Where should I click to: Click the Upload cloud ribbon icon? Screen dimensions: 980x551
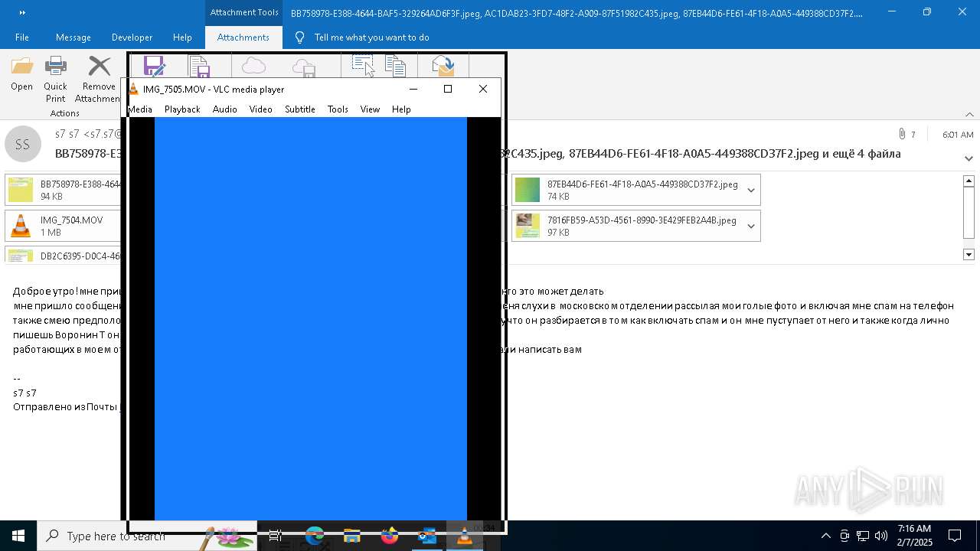click(x=253, y=66)
